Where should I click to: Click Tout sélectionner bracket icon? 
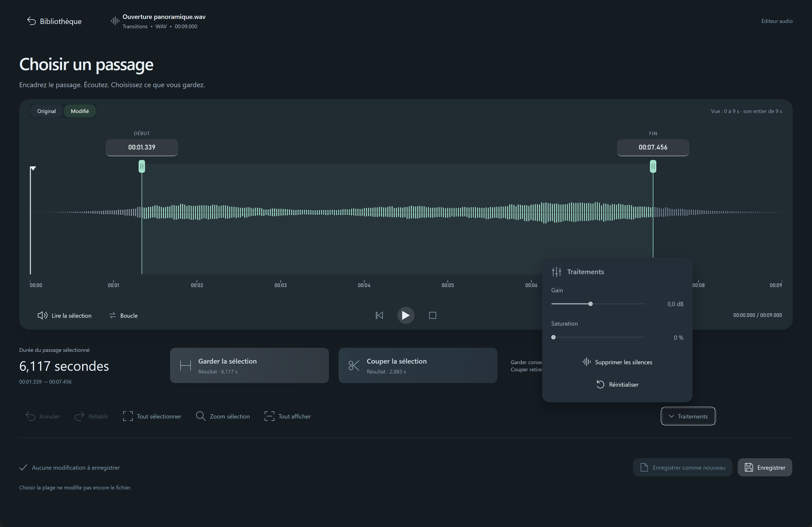[128, 416]
